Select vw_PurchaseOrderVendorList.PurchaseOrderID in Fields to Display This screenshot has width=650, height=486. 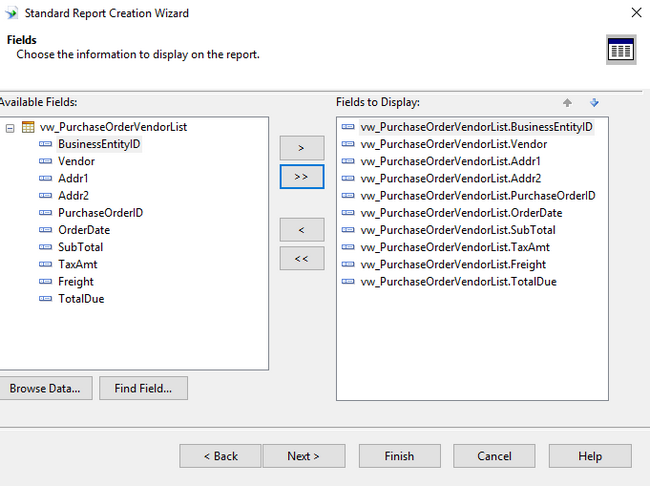tap(478, 196)
